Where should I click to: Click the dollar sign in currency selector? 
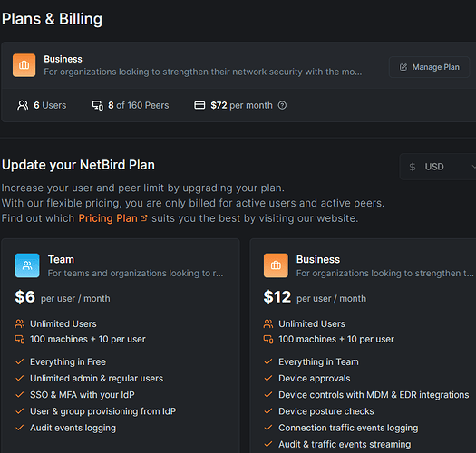tap(413, 167)
